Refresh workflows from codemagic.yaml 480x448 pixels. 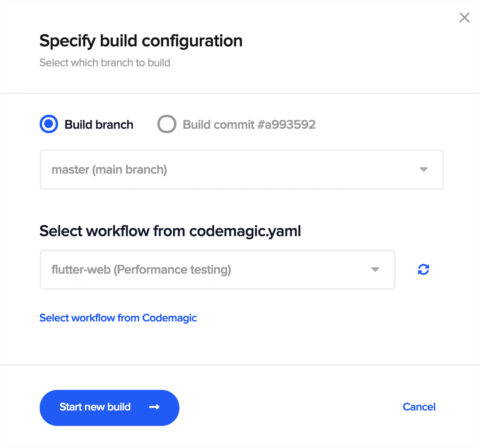pos(423,269)
